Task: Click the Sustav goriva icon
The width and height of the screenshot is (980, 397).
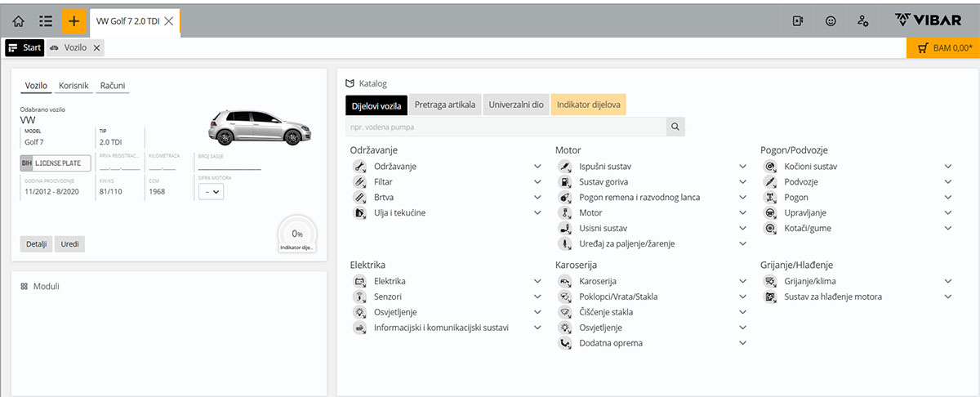Action: coord(563,182)
